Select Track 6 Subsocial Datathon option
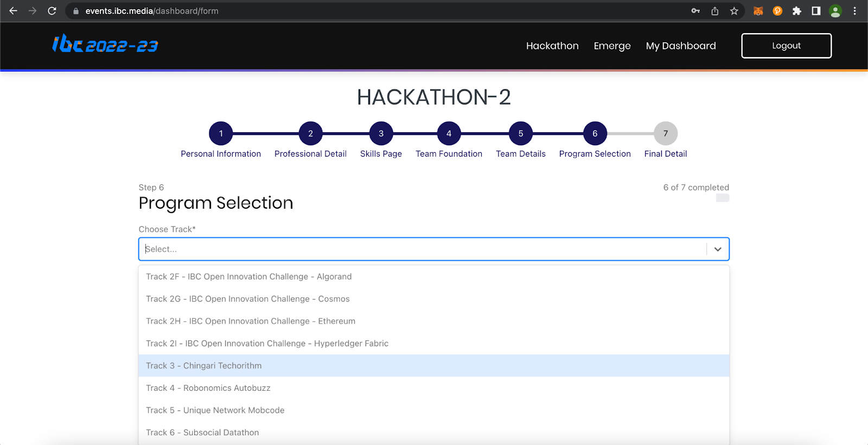Viewport: 868px width, 445px height. 434,433
